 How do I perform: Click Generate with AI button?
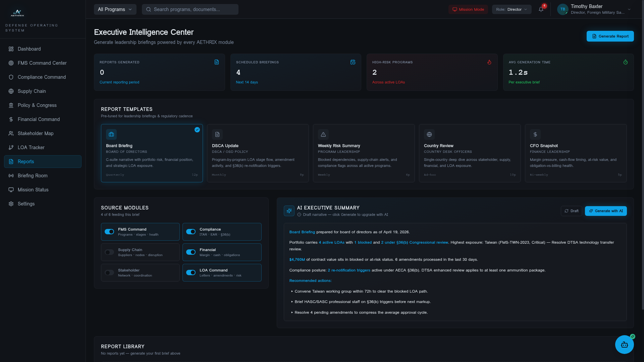pos(606,211)
